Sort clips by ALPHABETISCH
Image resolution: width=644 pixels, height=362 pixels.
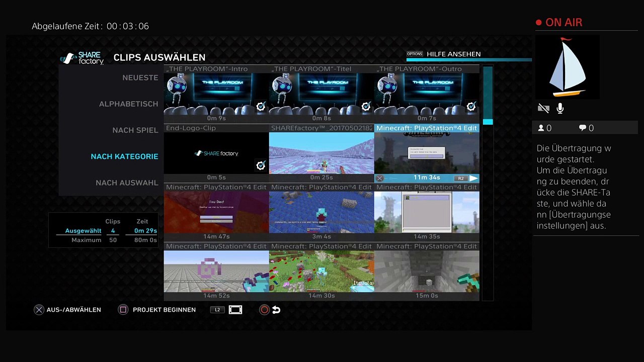129,104
